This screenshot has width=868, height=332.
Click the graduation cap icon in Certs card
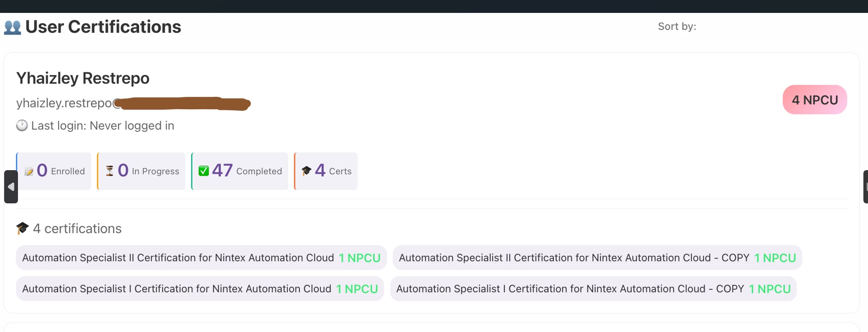[306, 171]
